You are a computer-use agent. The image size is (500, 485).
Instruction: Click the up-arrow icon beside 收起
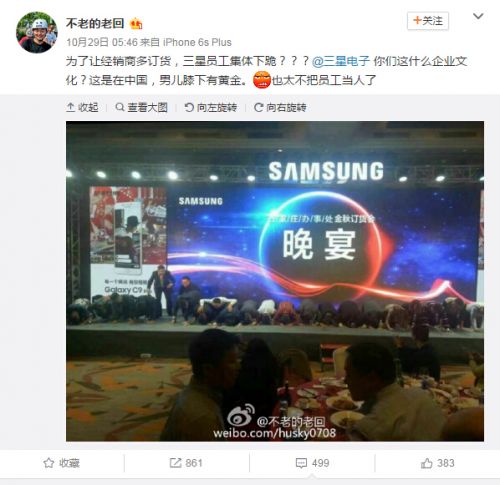coord(70,107)
